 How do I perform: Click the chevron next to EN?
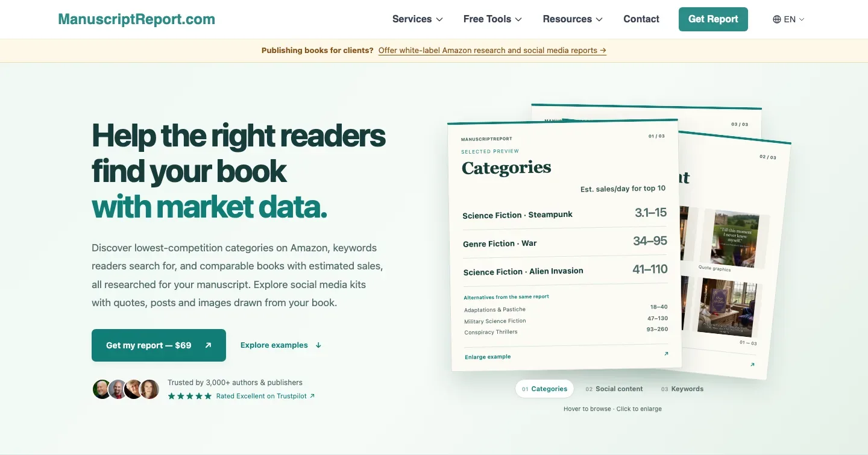[x=802, y=19]
